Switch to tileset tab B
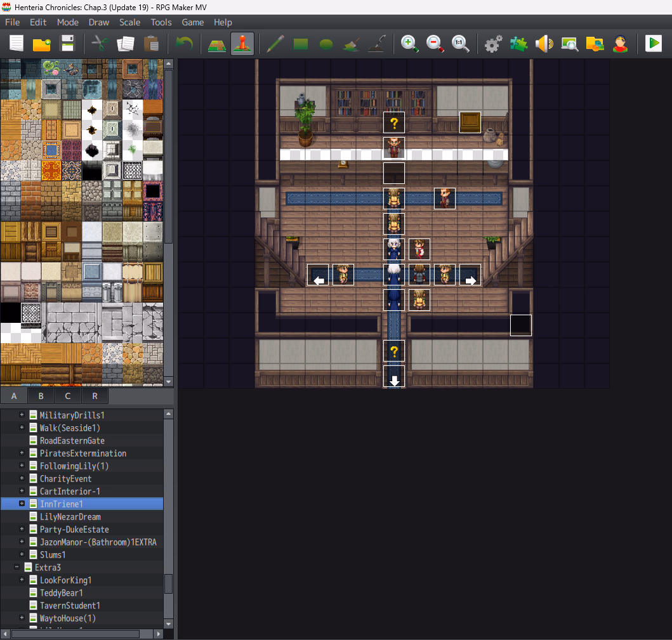Image resolution: width=672 pixels, height=640 pixels. pos(41,396)
